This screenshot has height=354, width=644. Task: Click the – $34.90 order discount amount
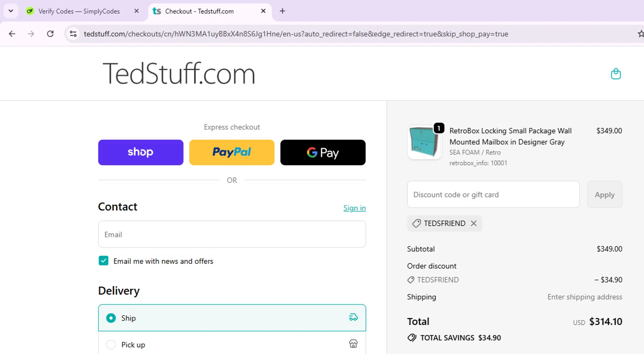click(608, 280)
